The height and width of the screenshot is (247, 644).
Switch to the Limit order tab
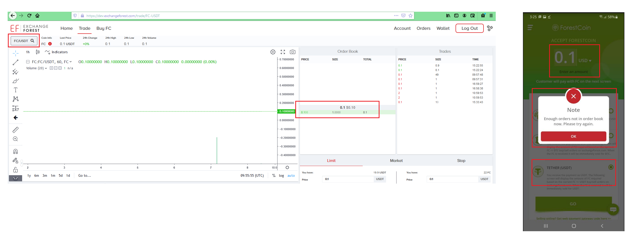[x=331, y=161]
